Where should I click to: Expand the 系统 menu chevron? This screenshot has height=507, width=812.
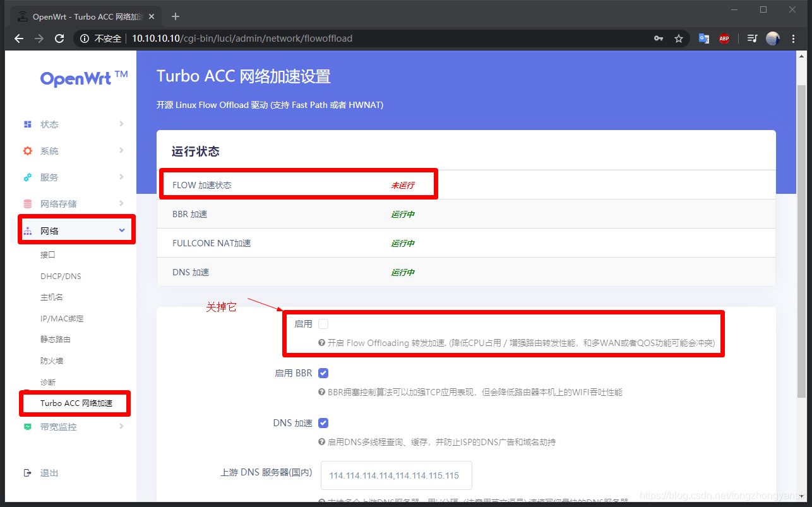[x=121, y=150]
